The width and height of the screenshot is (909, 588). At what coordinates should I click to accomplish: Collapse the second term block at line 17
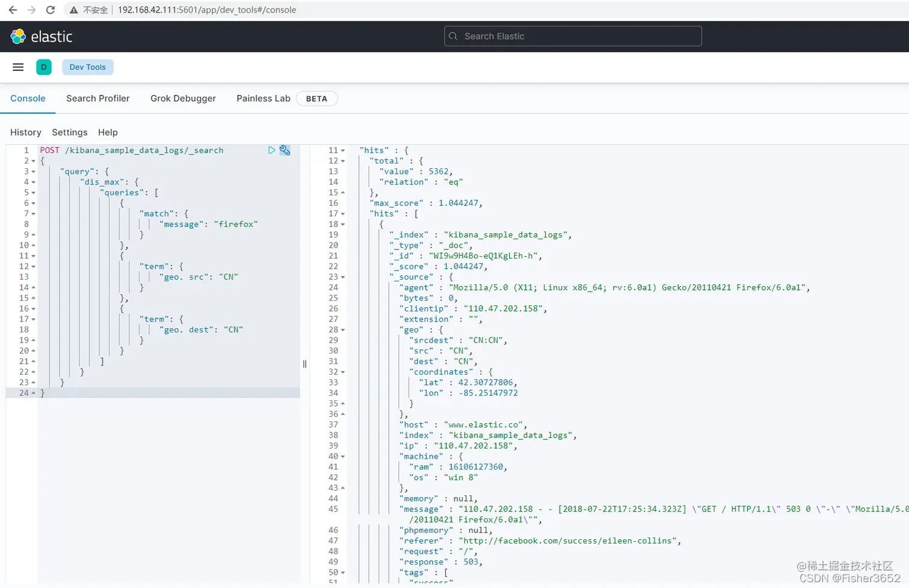(x=33, y=319)
